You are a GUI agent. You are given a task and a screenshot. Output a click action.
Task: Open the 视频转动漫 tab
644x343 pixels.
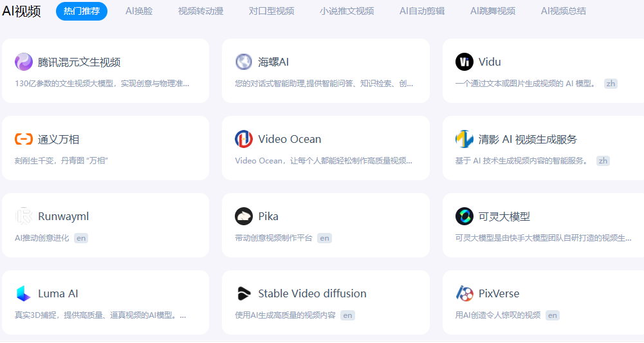click(201, 11)
